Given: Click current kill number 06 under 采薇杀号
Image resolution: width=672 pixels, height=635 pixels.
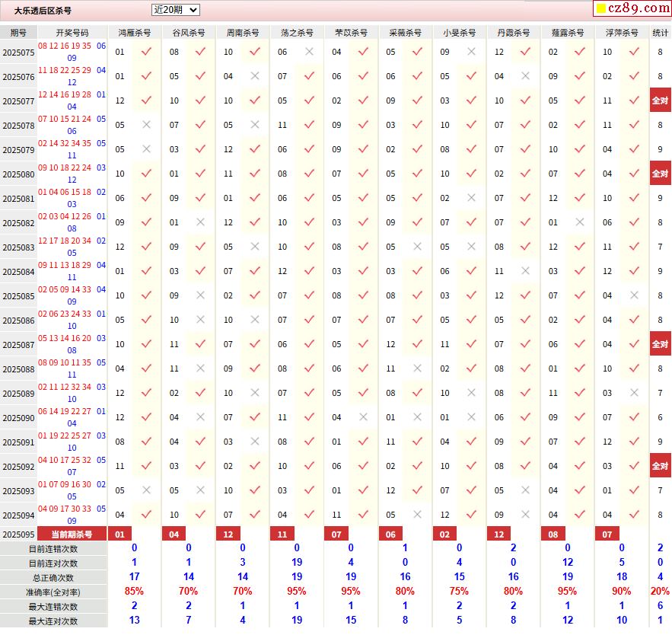Looking at the screenshot, I should [x=390, y=534].
